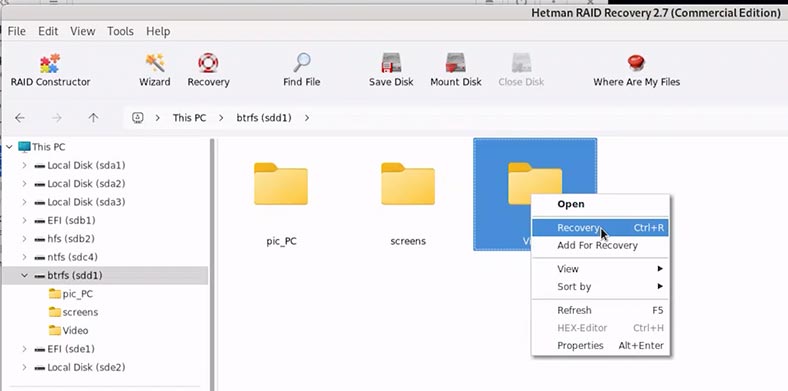The height and width of the screenshot is (391, 788).
Task: Collapse btrfs (sdd1) tree node
Action: tap(24, 275)
